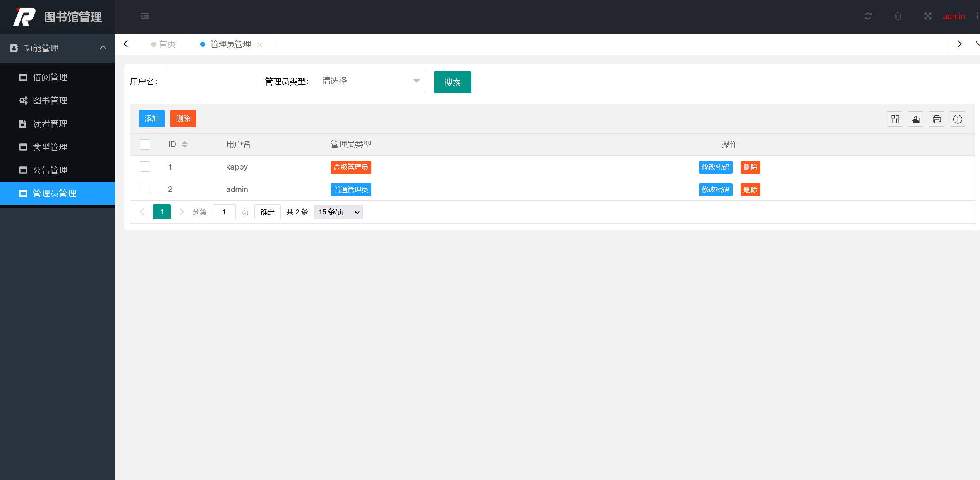The image size is (980, 480).
Task: Collapse sidebar with the menu fold icon
Action: click(144, 16)
